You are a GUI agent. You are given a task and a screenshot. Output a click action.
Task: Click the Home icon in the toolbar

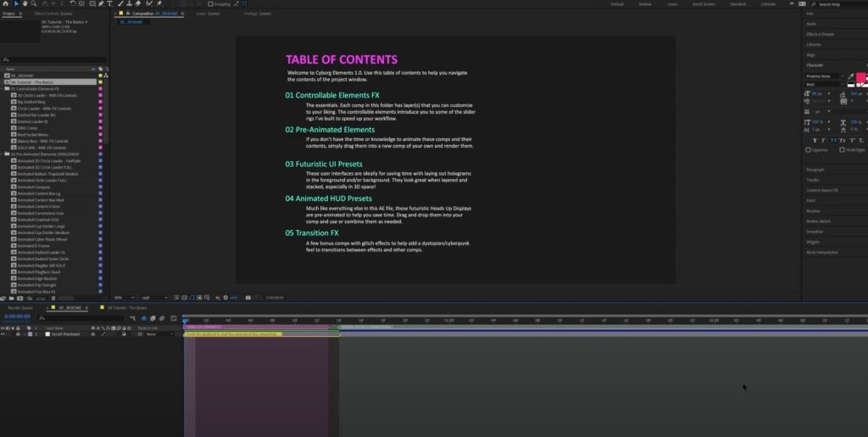pyautogui.click(x=6, y=4)
